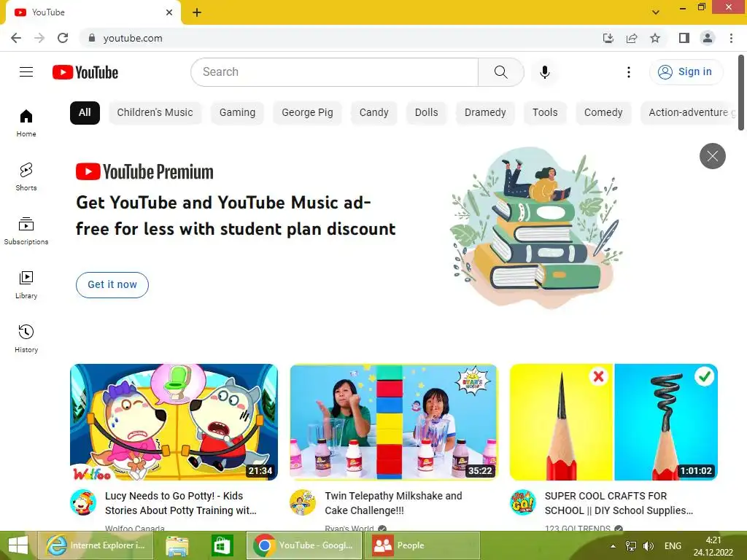Open the volume tray icon
747x560 pixels.
coord(649,545)
